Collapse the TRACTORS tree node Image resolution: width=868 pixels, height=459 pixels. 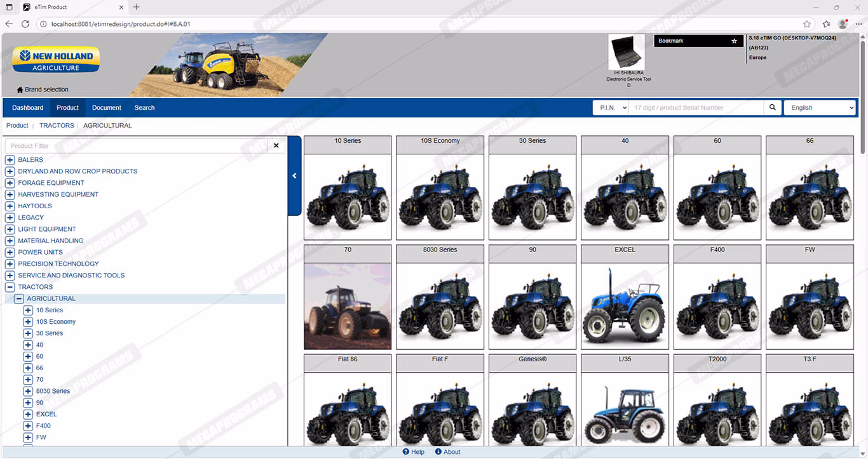pos(10,287)
